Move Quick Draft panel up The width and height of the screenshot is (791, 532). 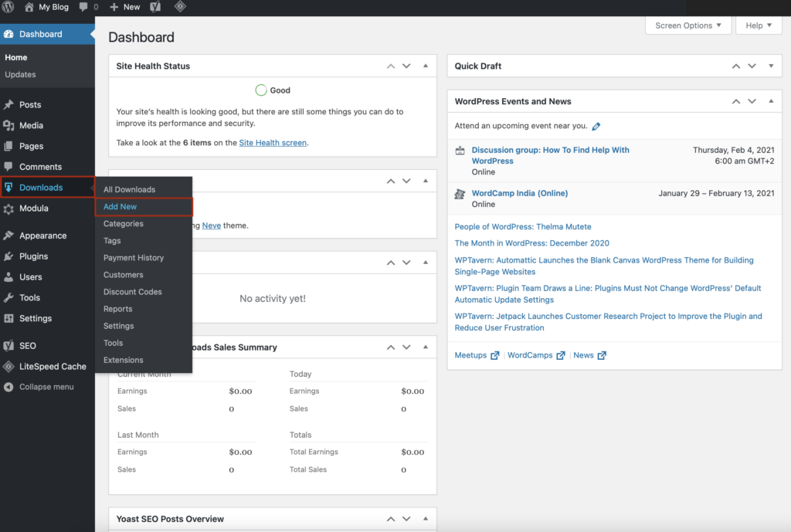pyautogui.click(x=736, y=66)
